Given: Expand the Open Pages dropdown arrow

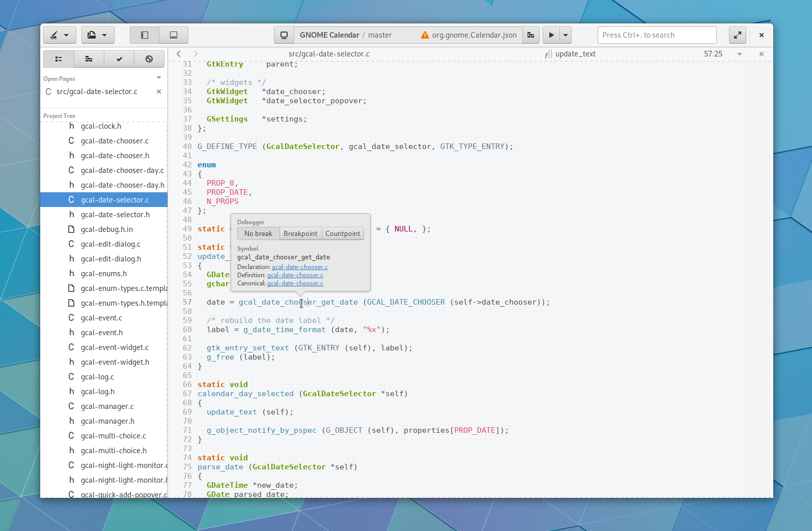Looking at the screenshot, I should tap(159, 78).
